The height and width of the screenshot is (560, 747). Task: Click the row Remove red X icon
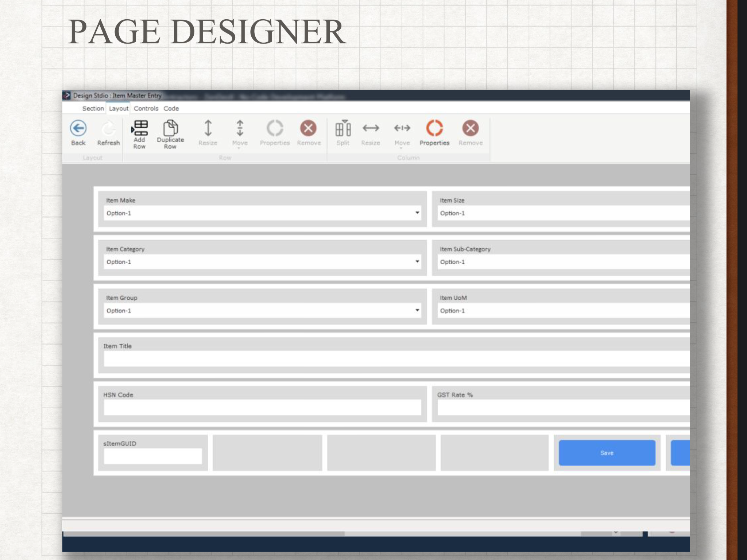pyautogui.click(x=309, y=128)
